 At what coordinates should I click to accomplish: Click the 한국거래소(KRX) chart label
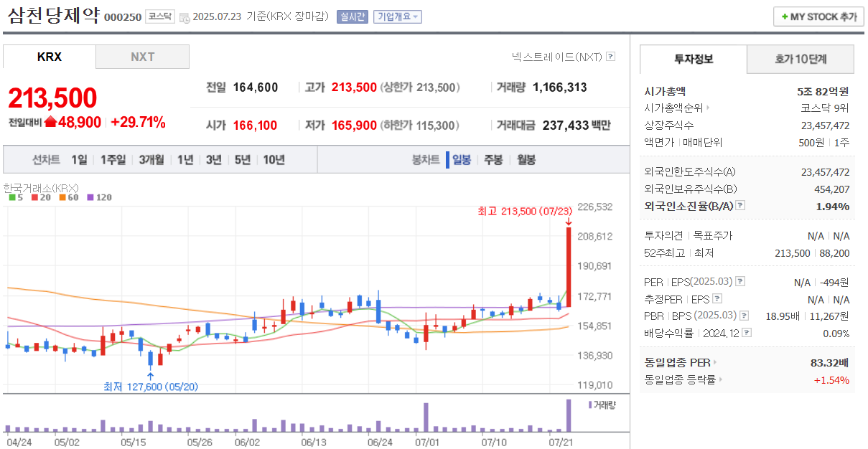pyautogui.click(x=41, y=188)
